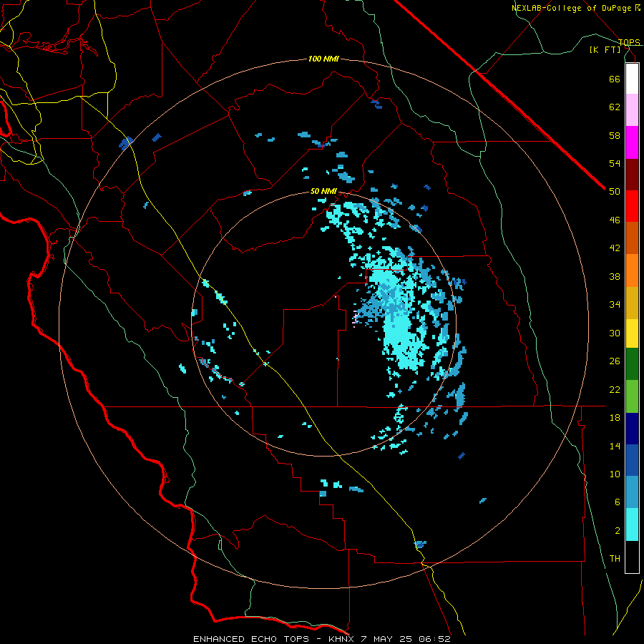Click the gold legend swatch
644x644 pixels.
632,303
